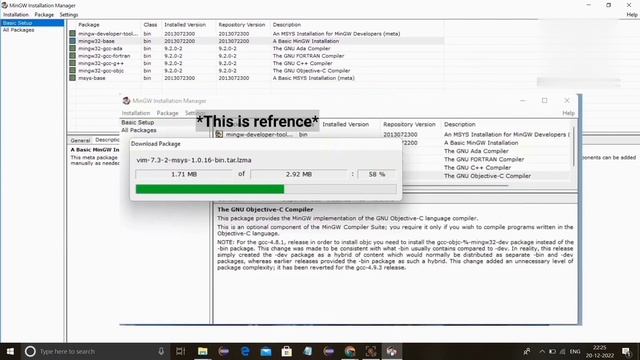Toggle mingw-developer-tool checkbox in reference window
This screenshot has height=360, width=640.
pos(219,134)
